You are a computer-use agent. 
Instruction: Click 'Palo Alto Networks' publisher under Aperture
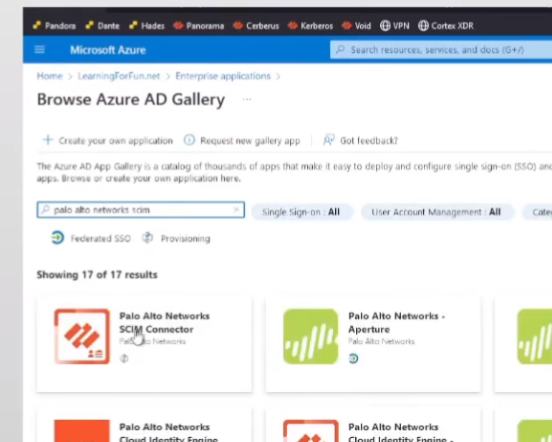(x=381, y=341)
